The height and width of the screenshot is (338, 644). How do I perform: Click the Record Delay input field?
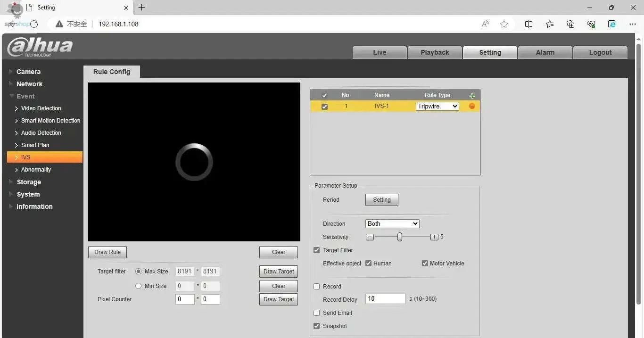point(386,299)
